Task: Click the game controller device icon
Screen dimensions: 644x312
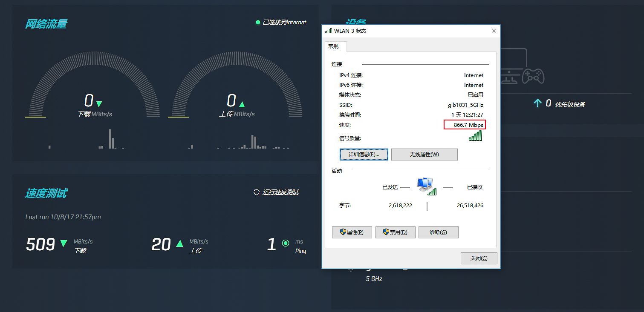Action: point(533,76)
